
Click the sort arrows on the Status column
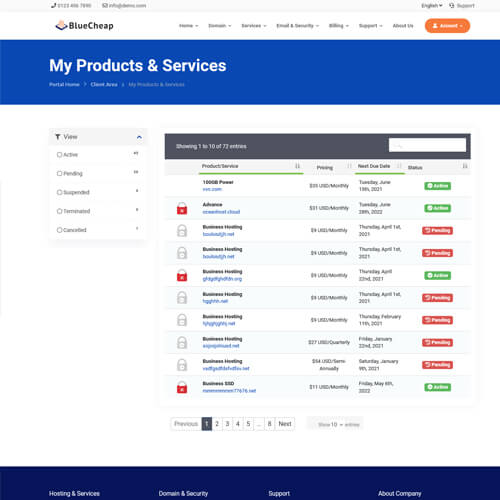[465, 166]
